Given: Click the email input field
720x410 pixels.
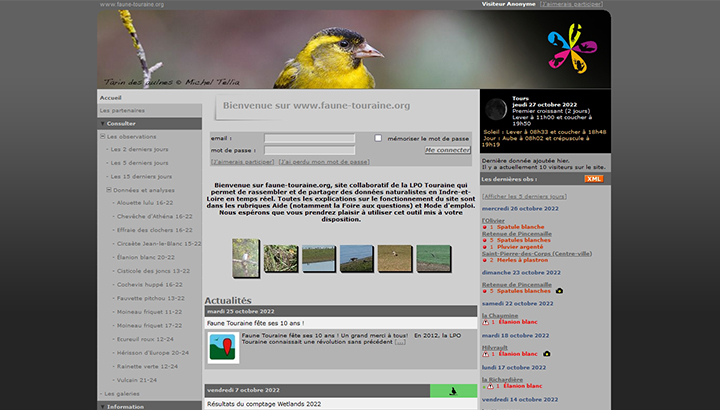Looking at the screenshot, I should pos(309,138).
